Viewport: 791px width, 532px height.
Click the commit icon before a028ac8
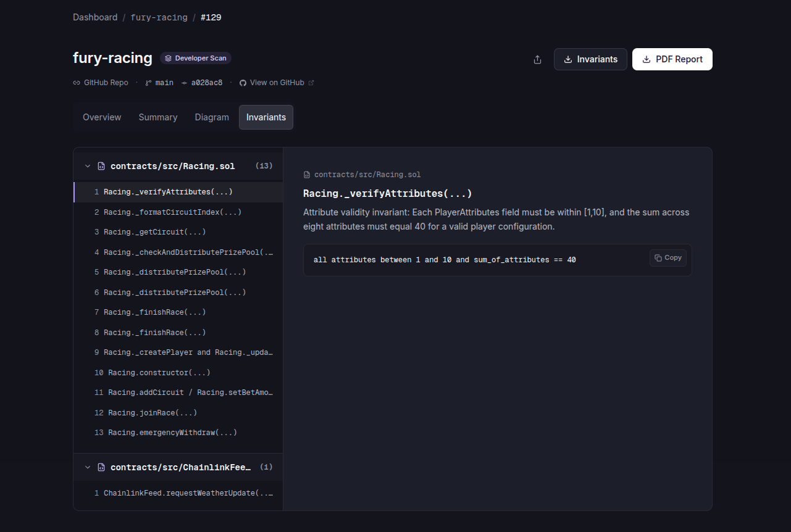point(184,83)
